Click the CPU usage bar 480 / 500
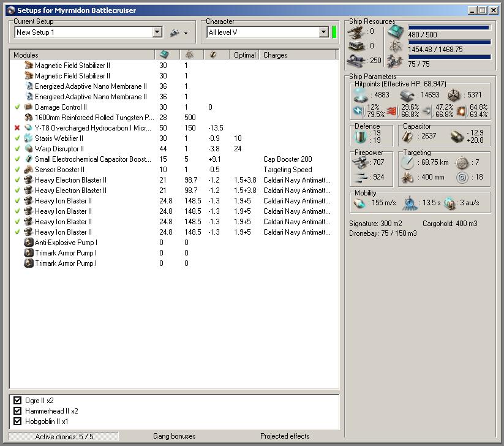The height and width of the screenshot is (446, 504). click(x=448, y=28)
